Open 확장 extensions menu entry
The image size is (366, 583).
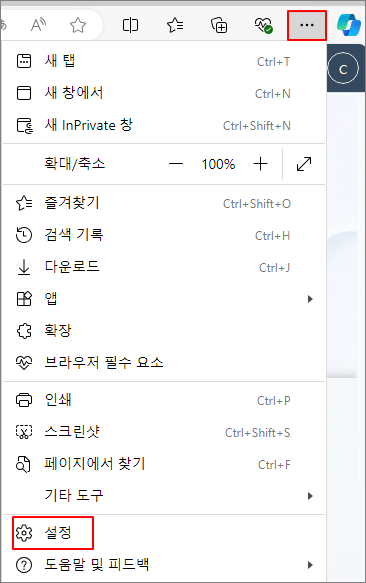(x=164, y=331)
